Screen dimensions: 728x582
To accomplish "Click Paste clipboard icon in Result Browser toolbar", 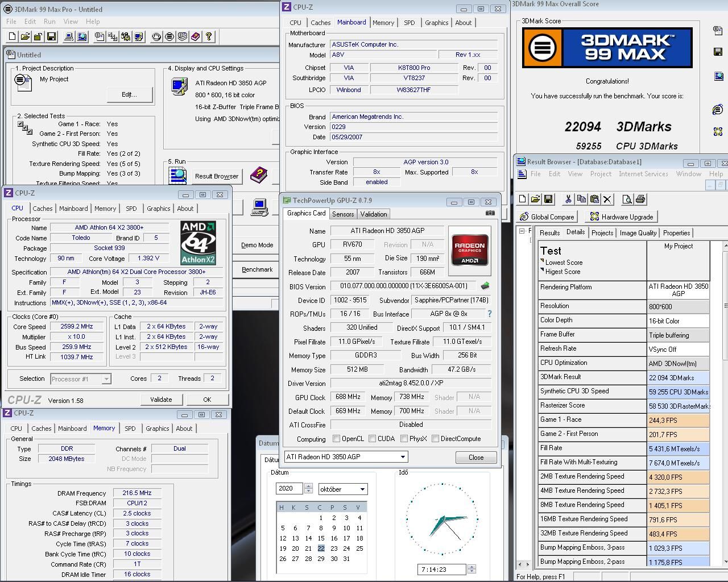I will [x=594, y=199].
